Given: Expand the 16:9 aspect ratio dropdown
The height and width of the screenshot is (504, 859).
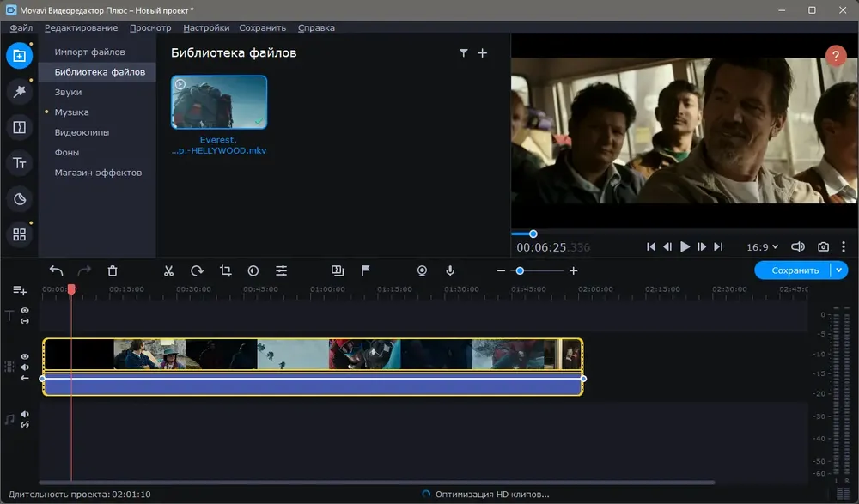Looking at the screenshot, I should [x=762, y=247].
